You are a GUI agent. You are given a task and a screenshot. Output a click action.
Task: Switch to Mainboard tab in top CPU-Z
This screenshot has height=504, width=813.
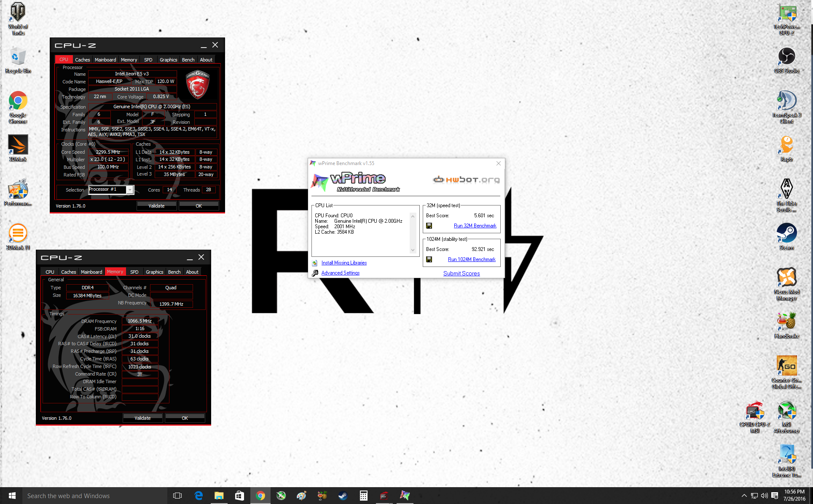[x=105, y=60]
